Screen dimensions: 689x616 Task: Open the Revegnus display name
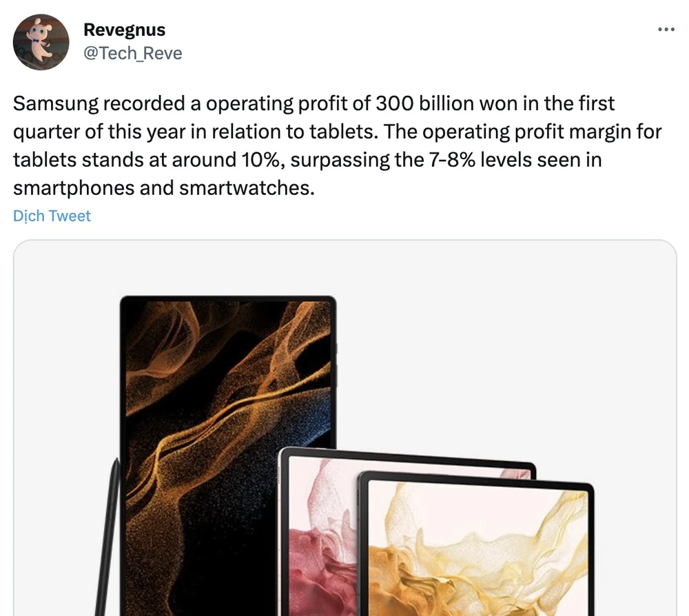click(124, 30)
